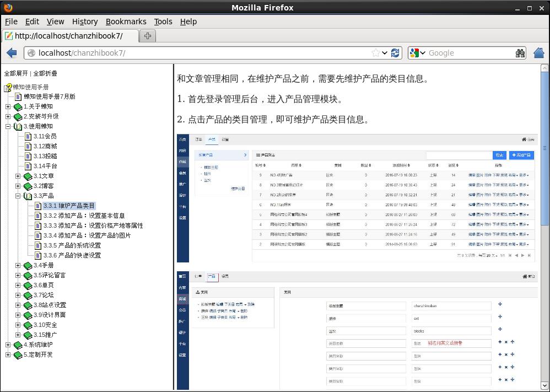
Task: Click the 全部折叠 link
Action: coord(45,73)
